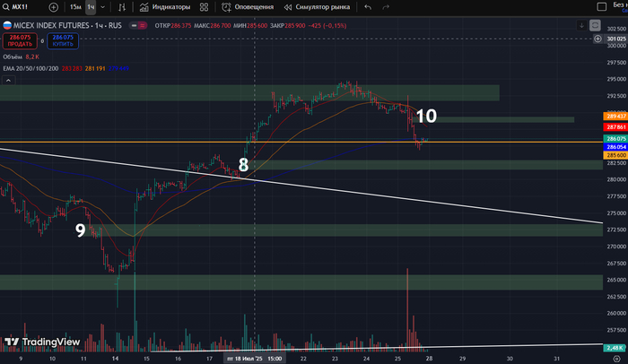The image size is (628, 364).
Task: Expand the timeframe dropdown arrow
Action: 103,7
